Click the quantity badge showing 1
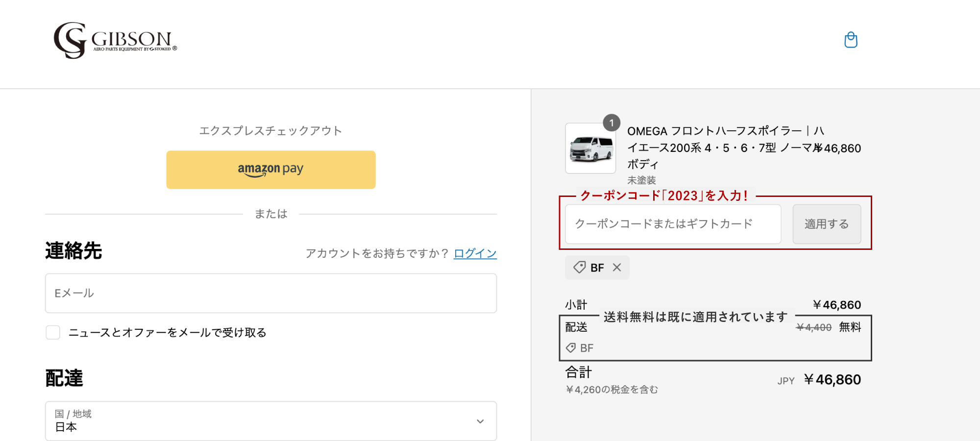This screenshot has height=441, width=980. click(x=612, y=123)
